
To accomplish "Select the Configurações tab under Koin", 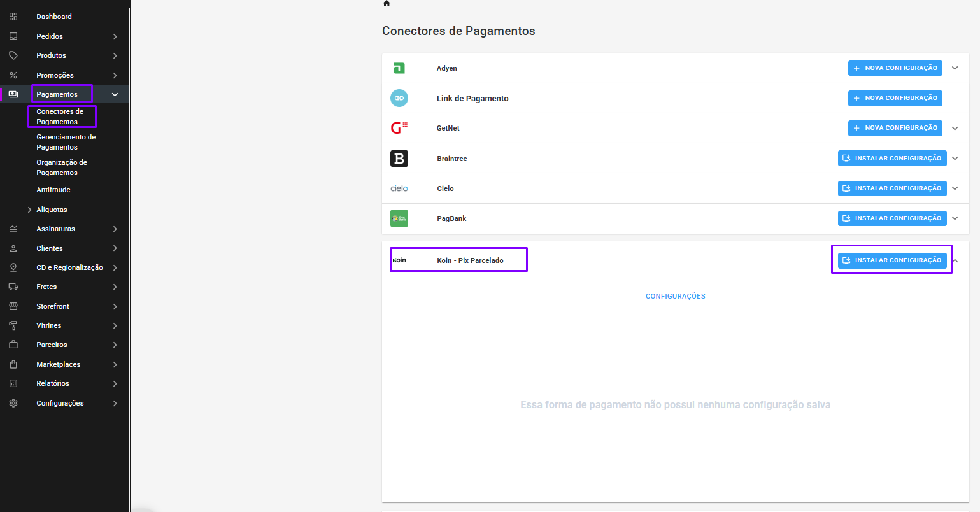I will [x=676, y=296].
